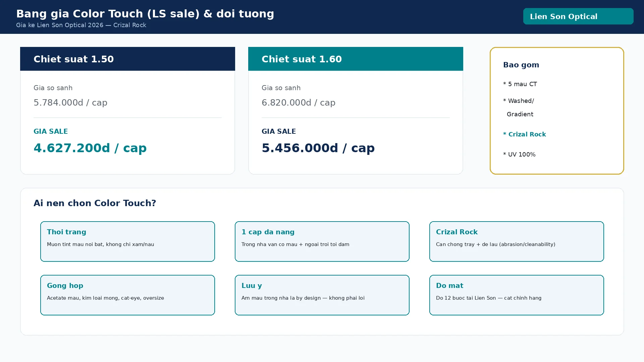Click 'Can chong tray + de lau' description

[x=495, y=244]
